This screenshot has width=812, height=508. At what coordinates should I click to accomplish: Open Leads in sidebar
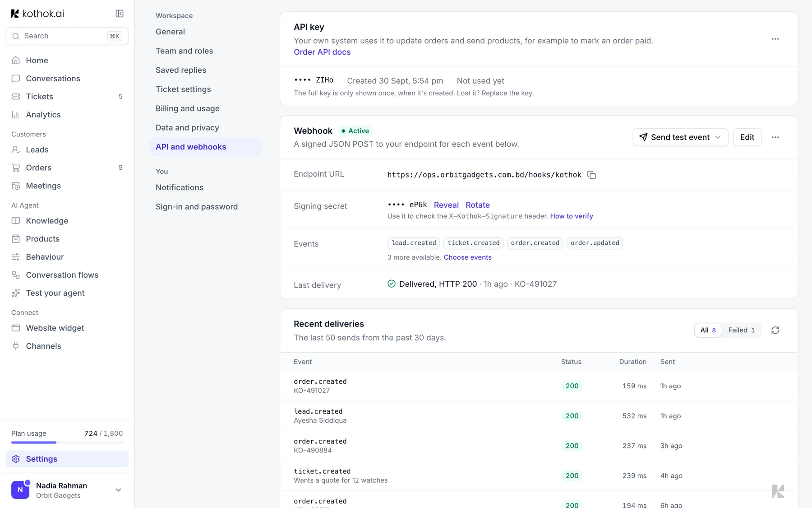tap(67, 149)
